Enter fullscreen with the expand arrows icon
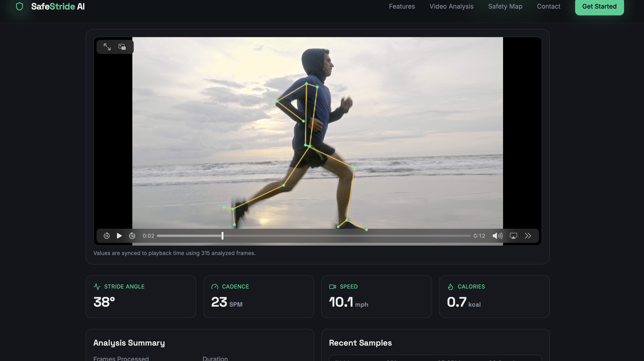Screen dimensions: 644x361 pos(107,47)
